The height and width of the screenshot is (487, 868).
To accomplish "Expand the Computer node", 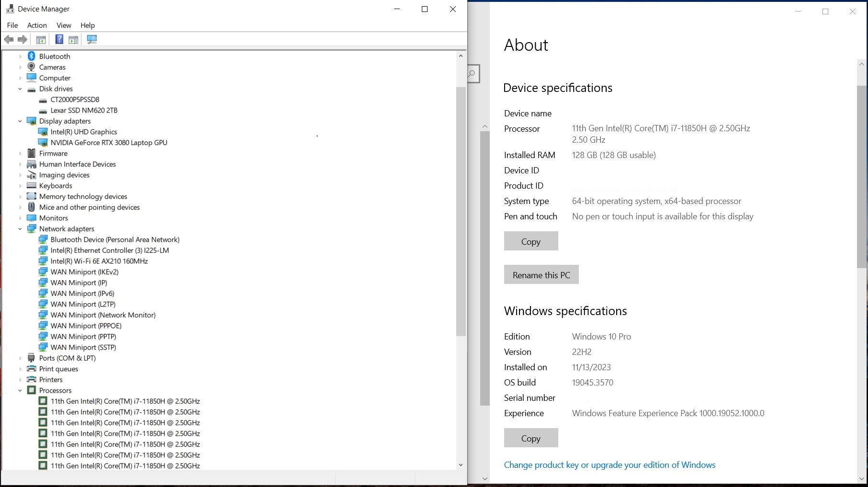I will (x=20, y=78).
